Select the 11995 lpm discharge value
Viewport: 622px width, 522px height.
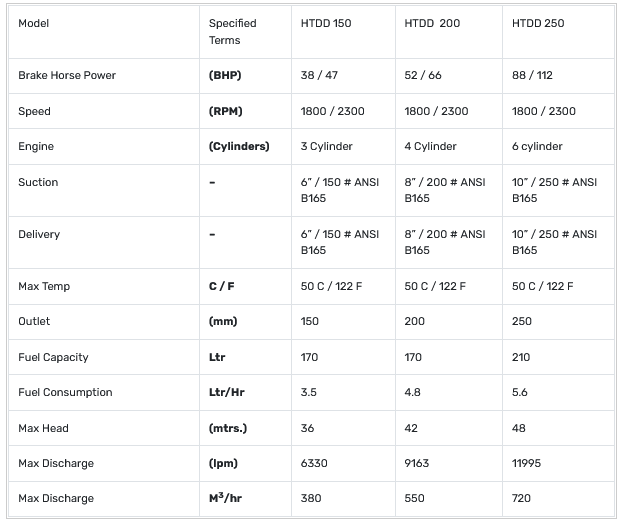[527, 463]
